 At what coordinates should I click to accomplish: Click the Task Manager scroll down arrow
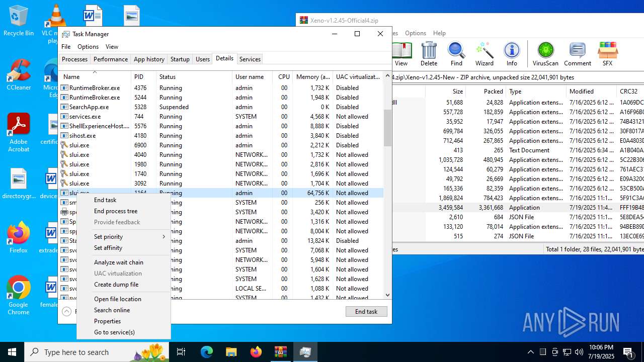(x=387, y=295)
